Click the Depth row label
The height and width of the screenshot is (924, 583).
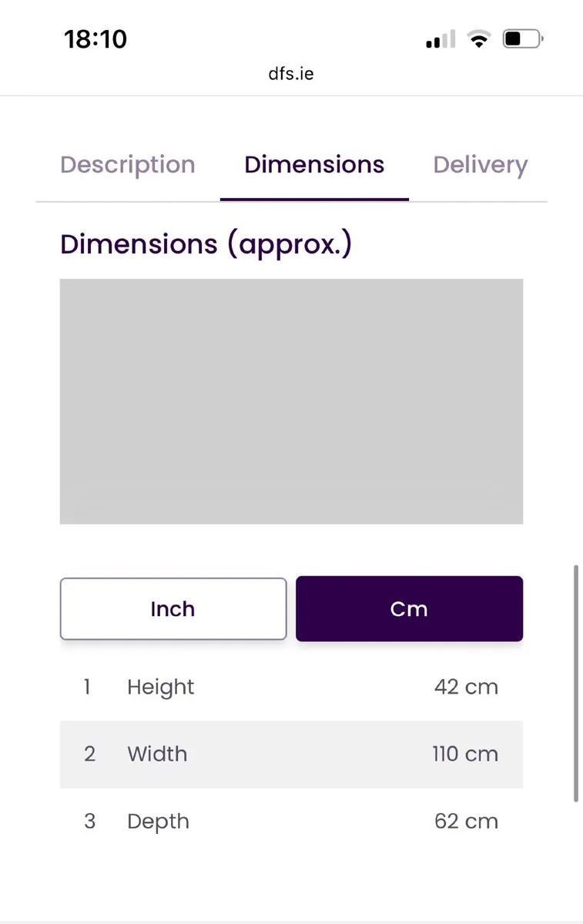click(x=158, y=821)
